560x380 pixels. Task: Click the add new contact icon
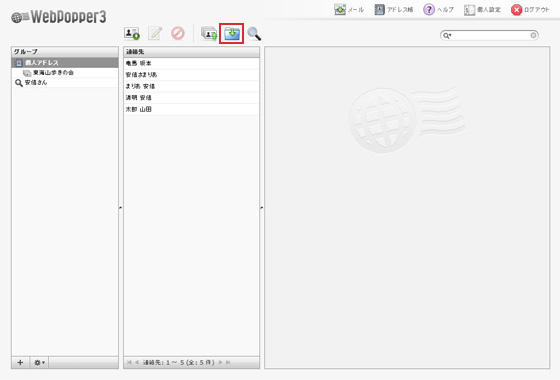[x=131, y=34]
